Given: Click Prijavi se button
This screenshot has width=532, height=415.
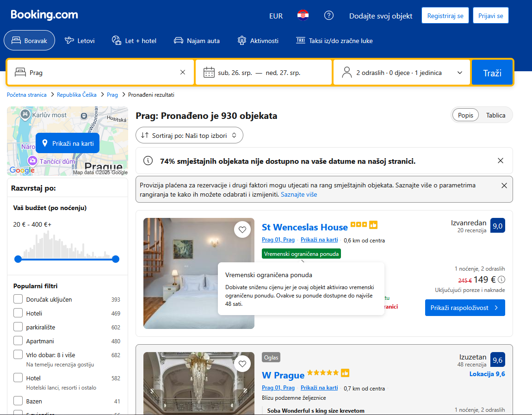Looking at the screenshot, I should click(x=491, y=16).
